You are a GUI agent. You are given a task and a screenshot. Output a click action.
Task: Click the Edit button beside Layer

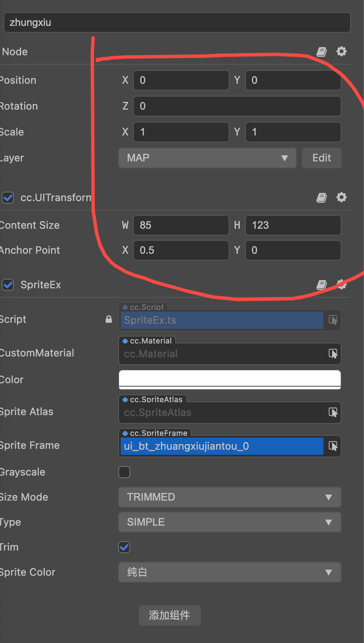322,158
